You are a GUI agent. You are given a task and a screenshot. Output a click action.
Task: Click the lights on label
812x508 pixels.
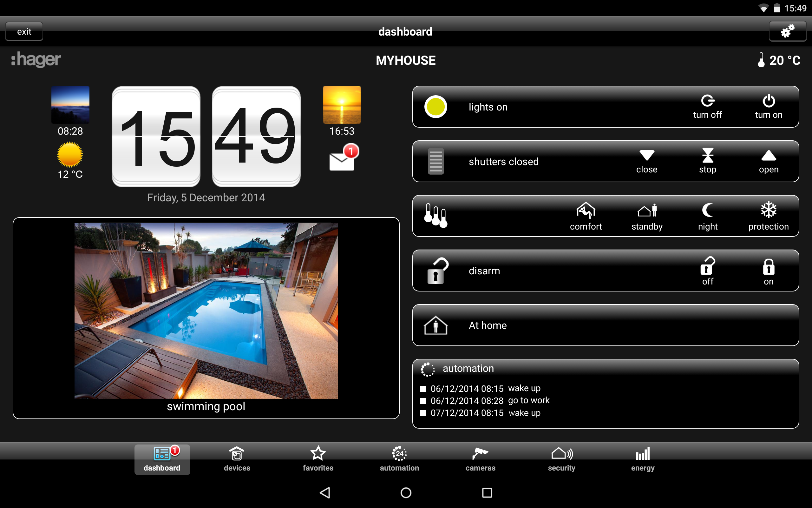[x=488, y=107]
